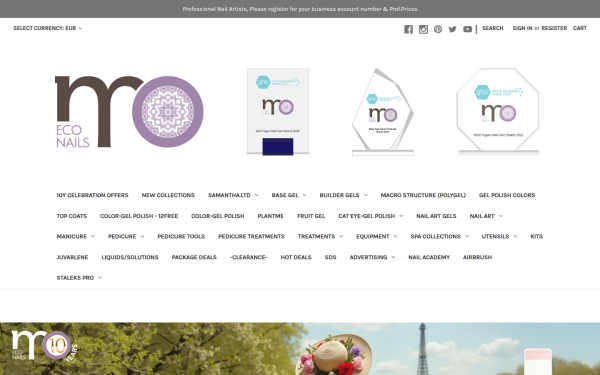Open Liquids/Solutions category
600x375 pixels.
pos(130,257)
